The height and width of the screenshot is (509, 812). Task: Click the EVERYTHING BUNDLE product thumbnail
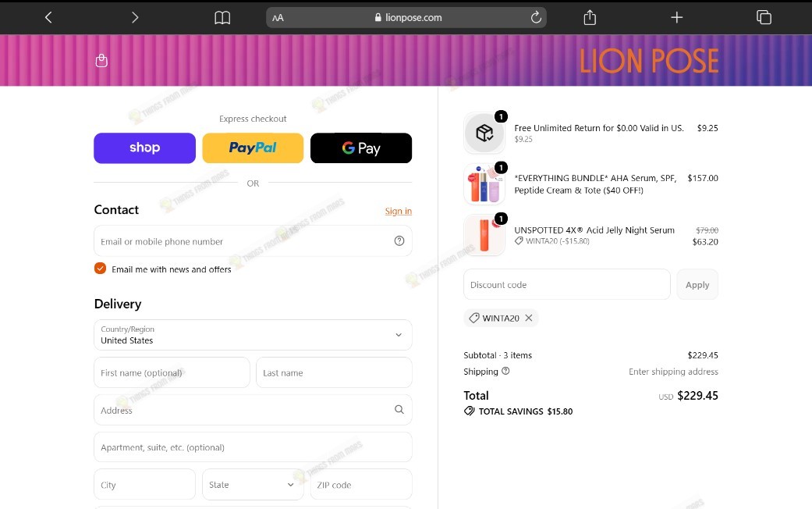pos(484,184)
